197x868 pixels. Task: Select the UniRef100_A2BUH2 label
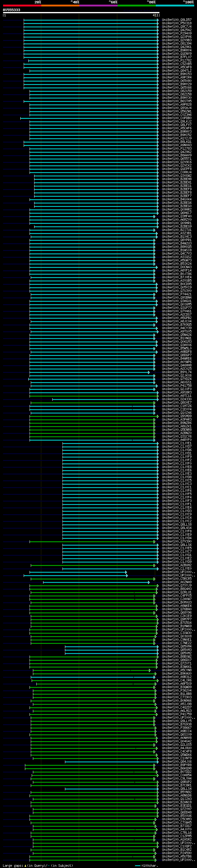click(177, 565)
